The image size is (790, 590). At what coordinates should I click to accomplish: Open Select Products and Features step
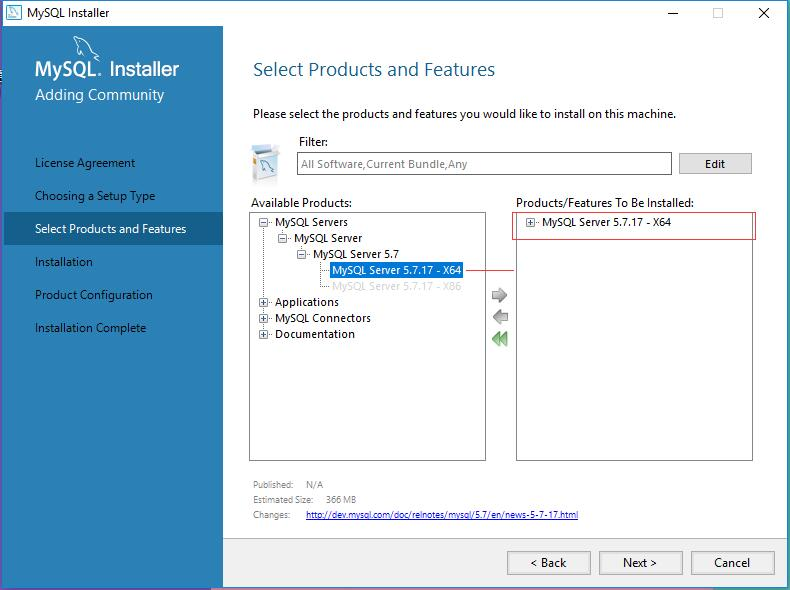click(x=113, y=229)
